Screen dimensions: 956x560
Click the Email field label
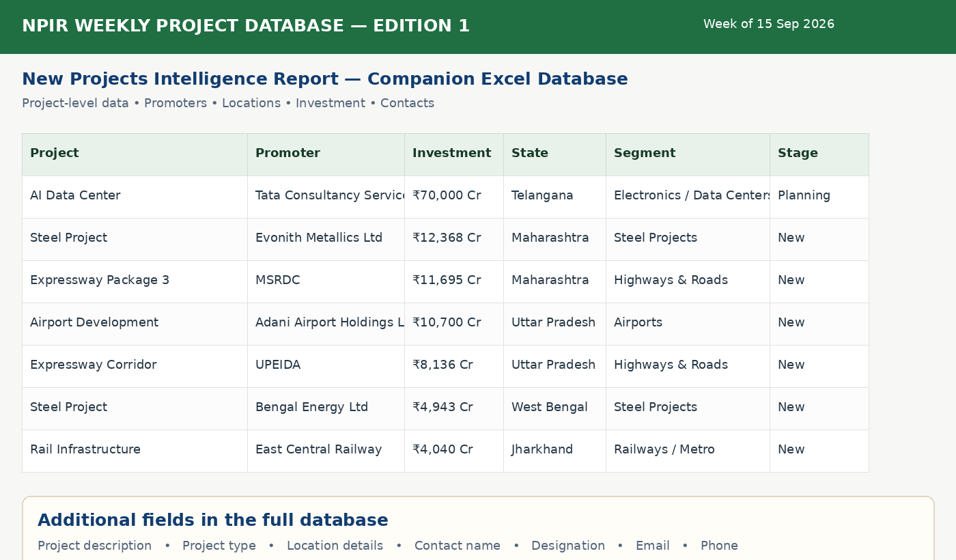click(653, 546)
